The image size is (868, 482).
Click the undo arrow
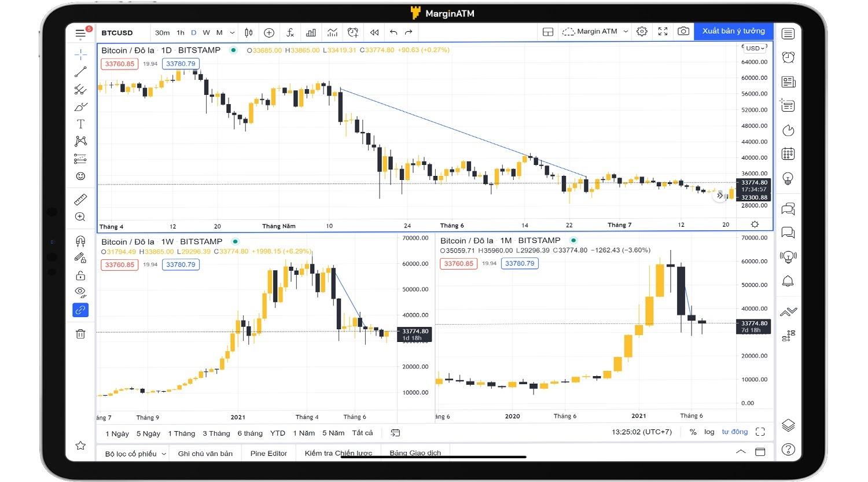[x=393, y=32]
